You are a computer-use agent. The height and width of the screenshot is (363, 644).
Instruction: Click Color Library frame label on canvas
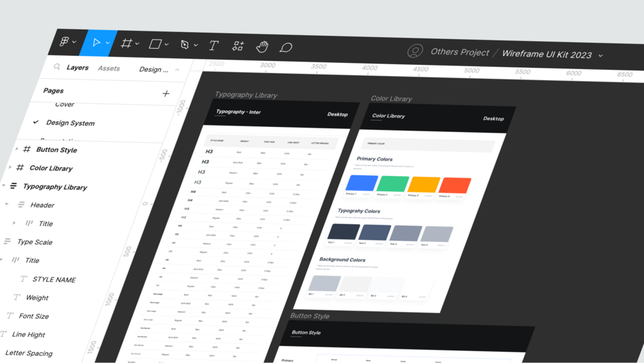pos(392,99)
